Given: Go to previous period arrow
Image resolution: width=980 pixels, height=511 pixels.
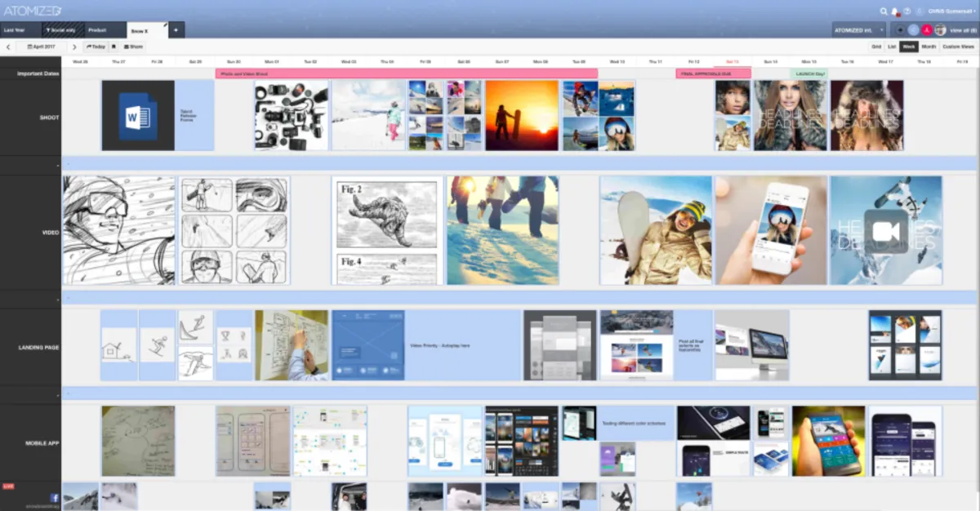Looking at the screenshot, I should click(x=8, y=47).
